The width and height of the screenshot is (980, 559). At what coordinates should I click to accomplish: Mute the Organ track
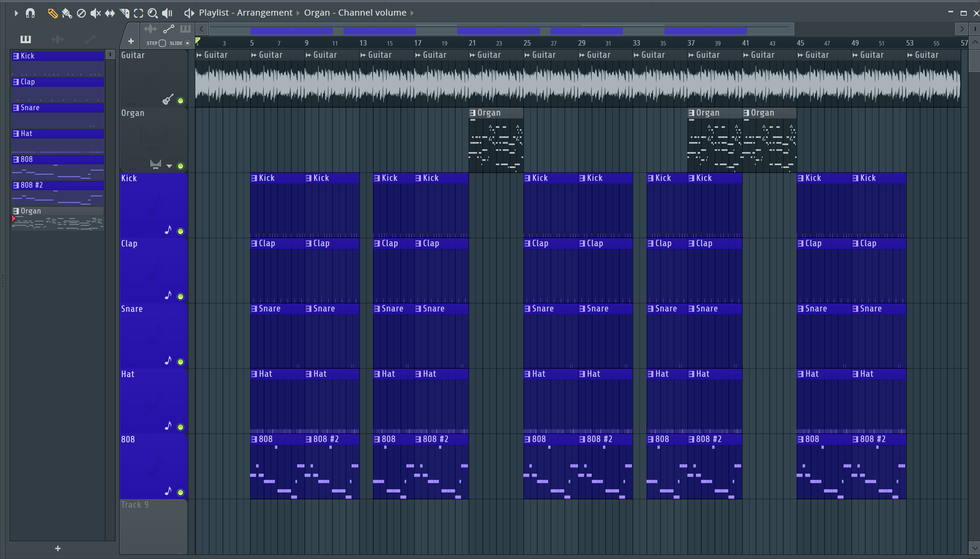[x=180, y=166]
